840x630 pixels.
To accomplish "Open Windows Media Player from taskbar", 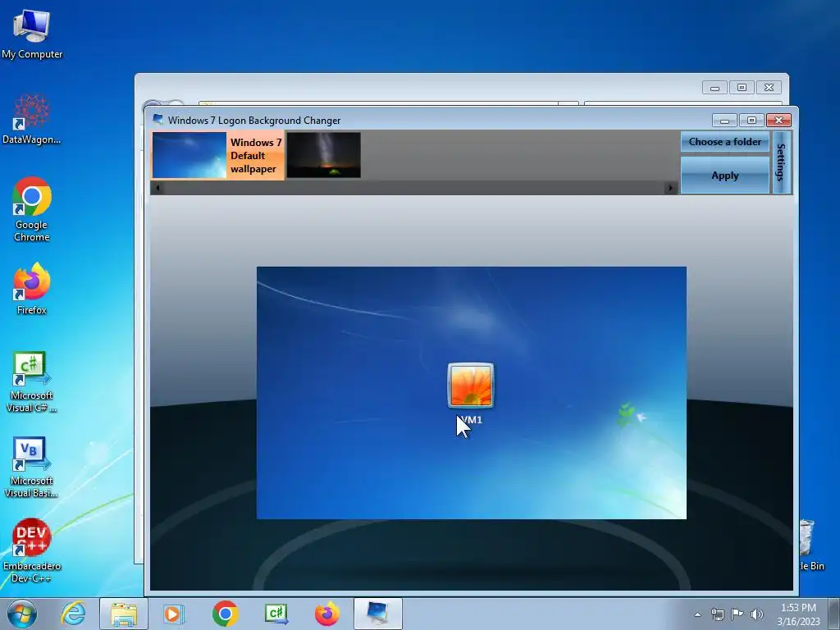I will click(x=173, y=614).
